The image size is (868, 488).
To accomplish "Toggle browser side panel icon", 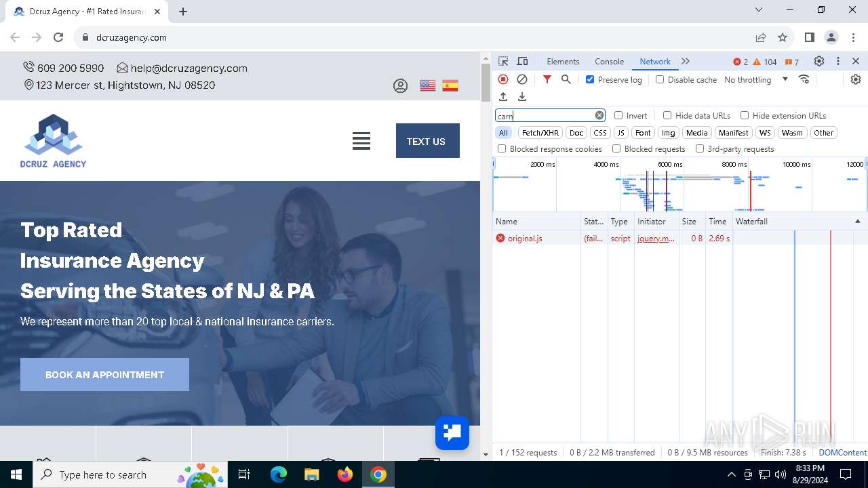I will [810, 37].
